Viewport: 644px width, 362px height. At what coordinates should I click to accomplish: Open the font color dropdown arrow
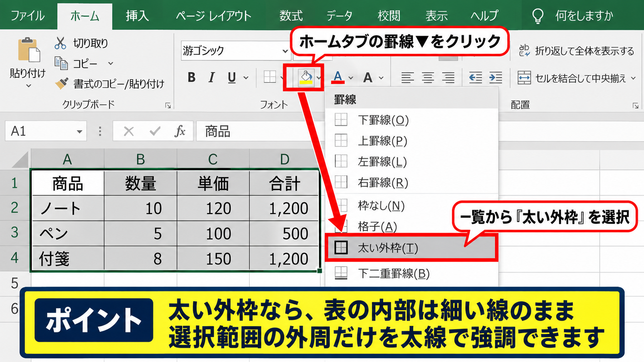pyautogui.click(x=351, y=78)
